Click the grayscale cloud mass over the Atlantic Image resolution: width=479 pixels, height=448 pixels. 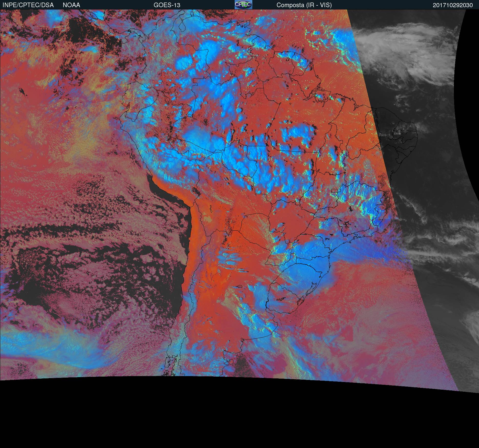click(405, 51)
